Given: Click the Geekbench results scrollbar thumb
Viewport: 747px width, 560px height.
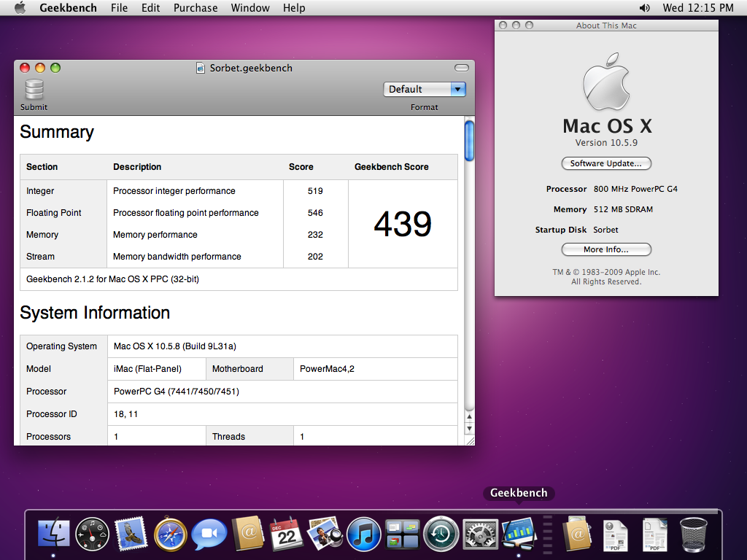Looking at the screenshot, I should point(469,141).
